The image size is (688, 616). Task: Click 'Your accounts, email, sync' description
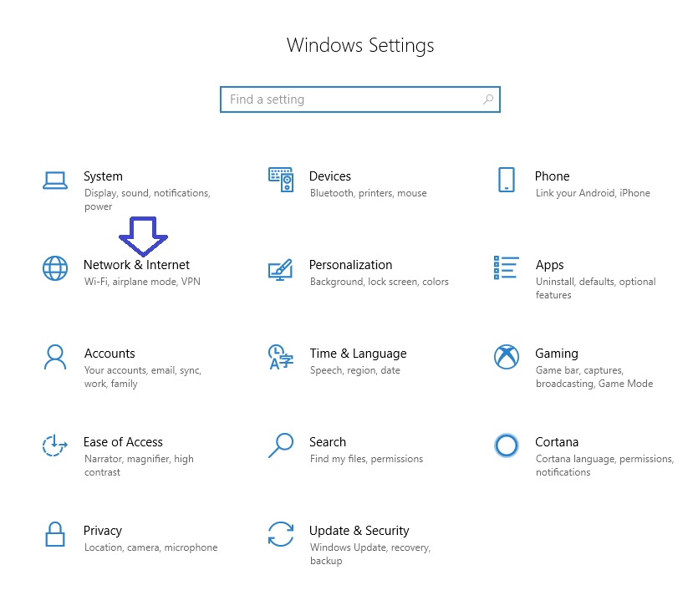click(143, 377)
